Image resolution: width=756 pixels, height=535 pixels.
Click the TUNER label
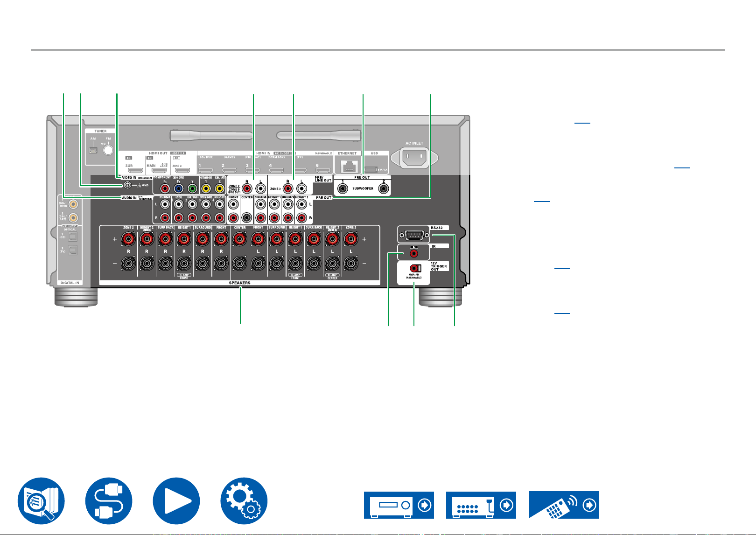pos(100,131)
